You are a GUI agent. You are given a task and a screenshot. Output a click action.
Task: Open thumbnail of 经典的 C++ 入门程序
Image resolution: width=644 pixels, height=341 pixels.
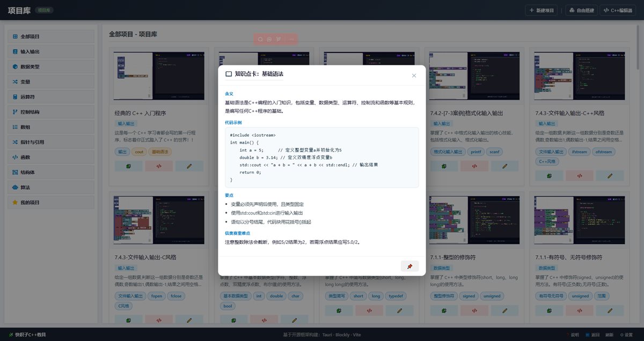click(x=159, y=76)
